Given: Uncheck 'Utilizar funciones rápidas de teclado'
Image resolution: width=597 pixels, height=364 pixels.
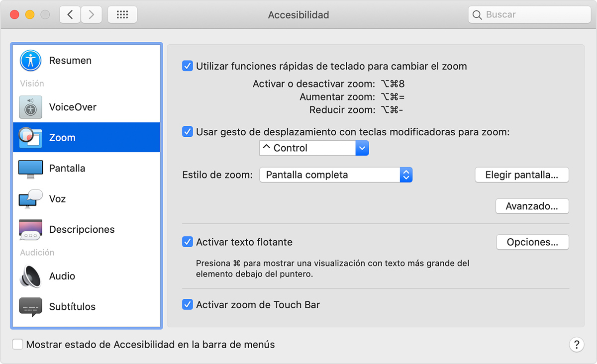Looking at the screenshot, I should click(187, 65).
